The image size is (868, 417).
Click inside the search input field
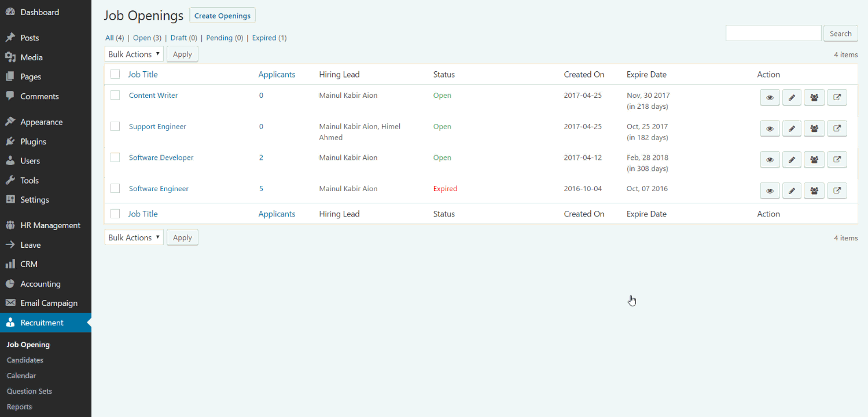(x=773, y=33)
